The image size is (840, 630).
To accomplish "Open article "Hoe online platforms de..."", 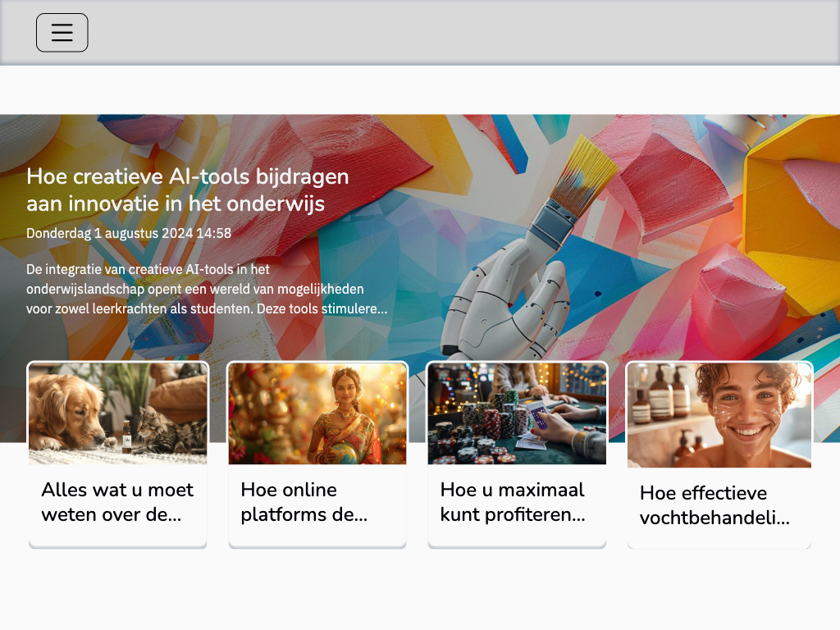I will 304,502.
